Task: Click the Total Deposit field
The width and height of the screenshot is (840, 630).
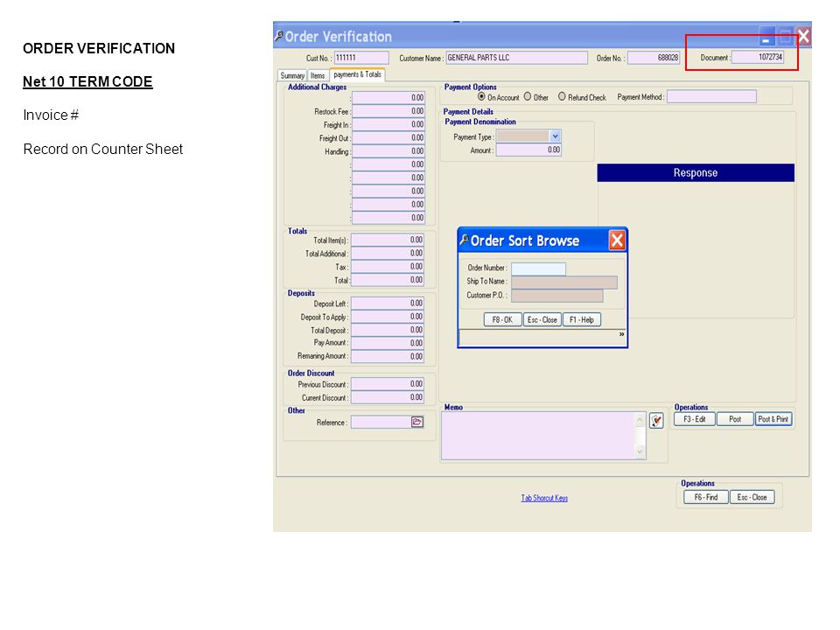Action: 388,330
